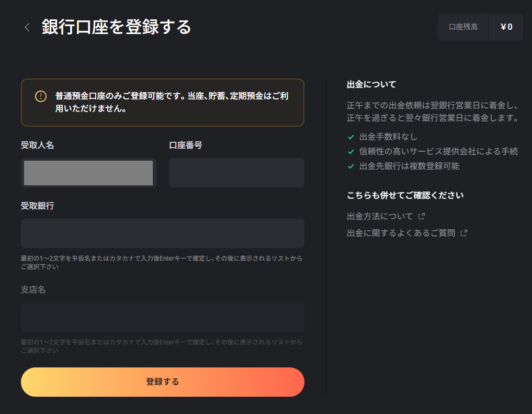
Task: Click the 銀行口座を登録する page heading
Action: [116, 27]
